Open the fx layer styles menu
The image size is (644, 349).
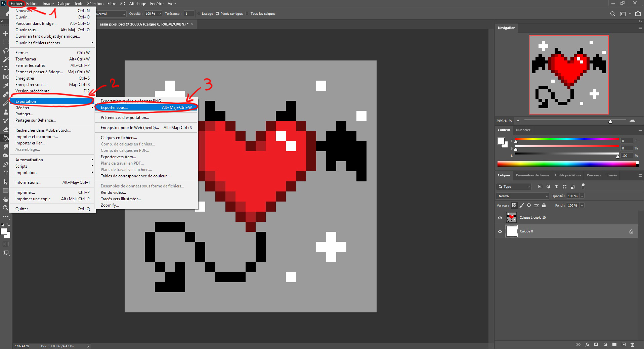click(x=587, y=345)
